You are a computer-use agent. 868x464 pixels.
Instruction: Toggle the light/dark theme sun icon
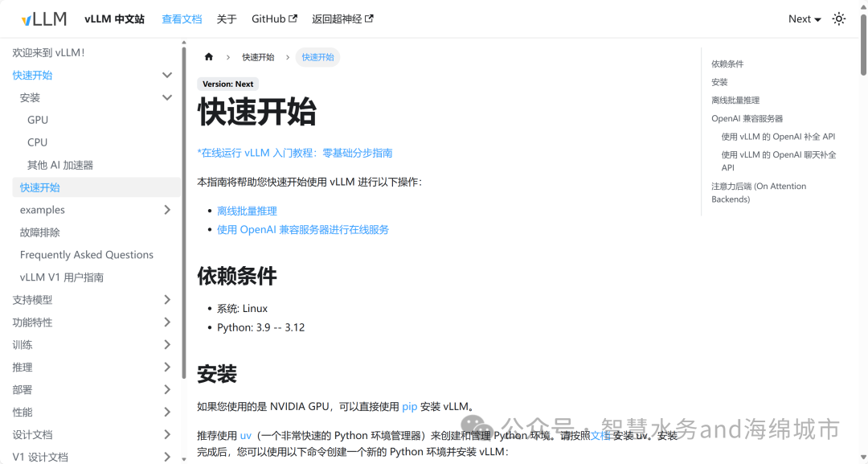(838, 18)
